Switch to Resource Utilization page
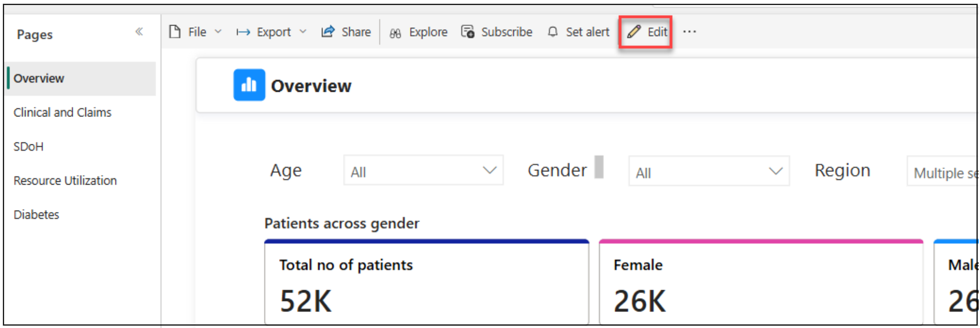 (x=65, y=180)
